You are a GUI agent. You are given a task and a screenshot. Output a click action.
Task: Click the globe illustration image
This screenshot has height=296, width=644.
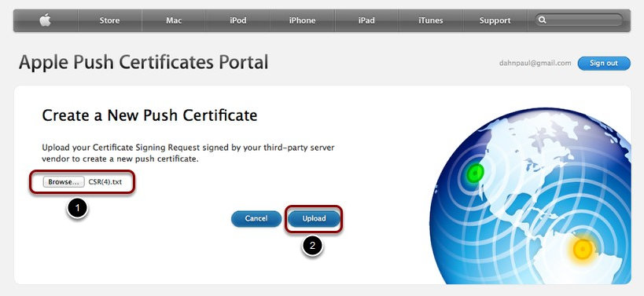(x=530, y=196)
